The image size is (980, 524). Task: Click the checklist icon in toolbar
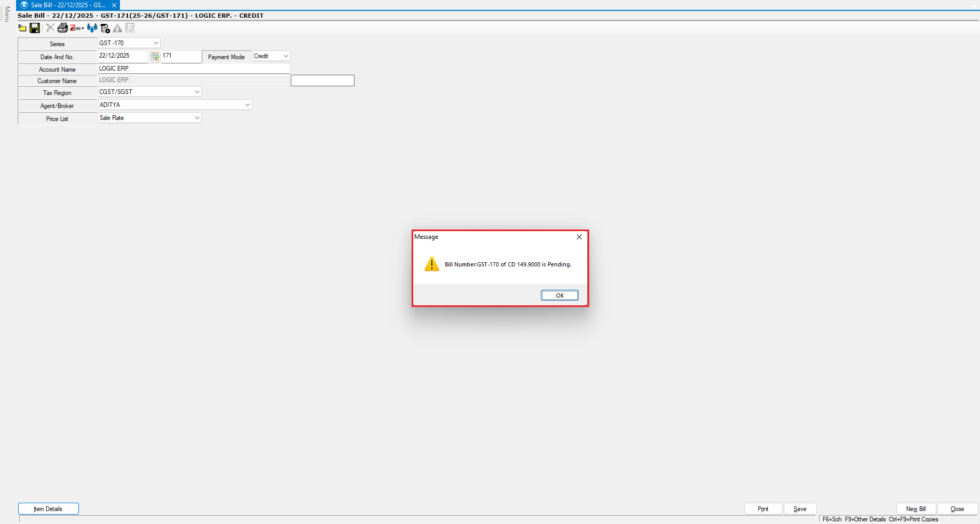[x=130, y=28]
